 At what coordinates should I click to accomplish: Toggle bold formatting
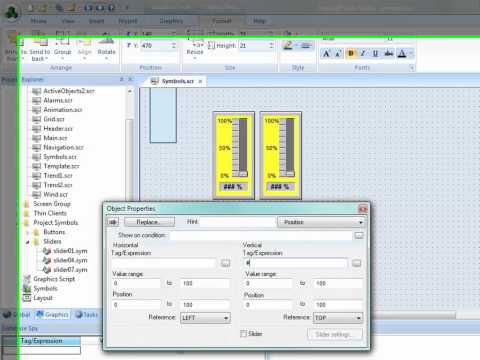[351, 53]
